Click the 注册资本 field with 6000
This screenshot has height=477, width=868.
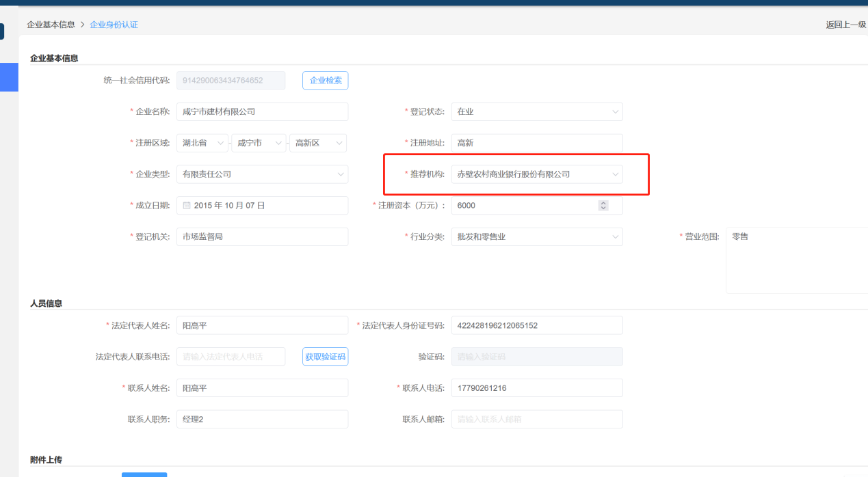click(537, 205)
